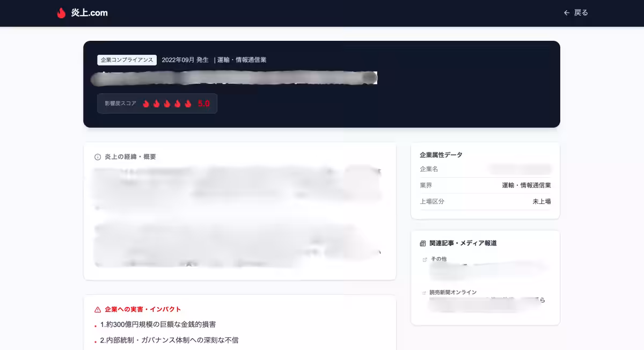Click the 企業名 value in 企業属性データ

coord(519,169)
